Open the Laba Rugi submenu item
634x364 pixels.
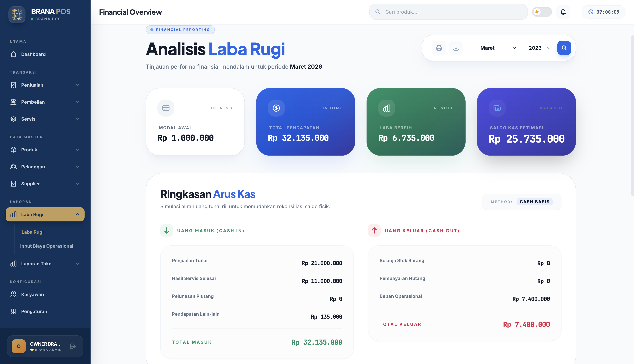(x=33, y=232)
